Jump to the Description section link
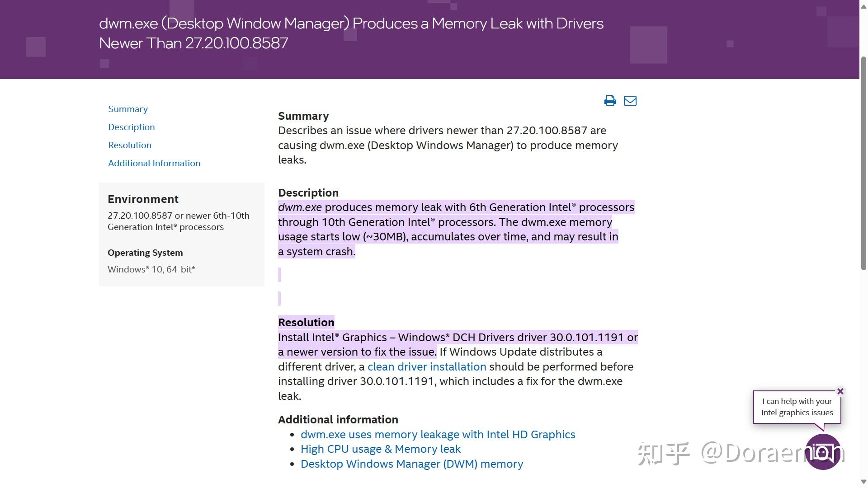Viewport: 868px width, 488px height. coord(131,127)
